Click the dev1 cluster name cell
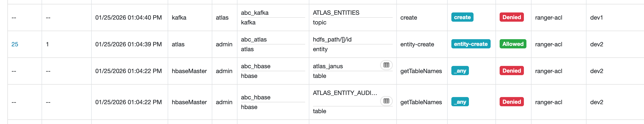 [x=596, y=18]
